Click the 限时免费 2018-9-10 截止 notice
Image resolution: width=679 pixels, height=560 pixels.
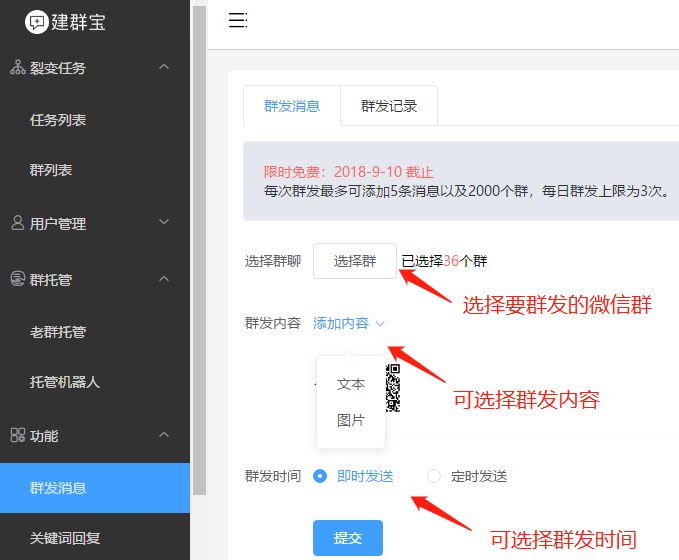coord(349,172)
